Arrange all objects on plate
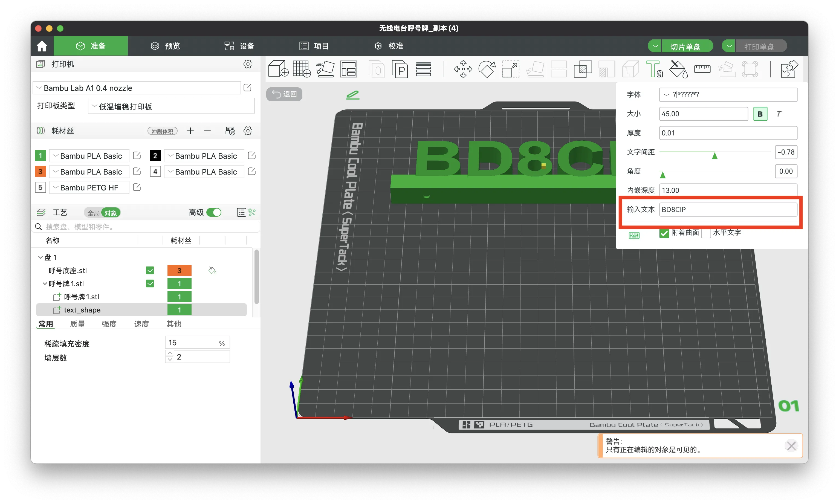 [349, 69]
